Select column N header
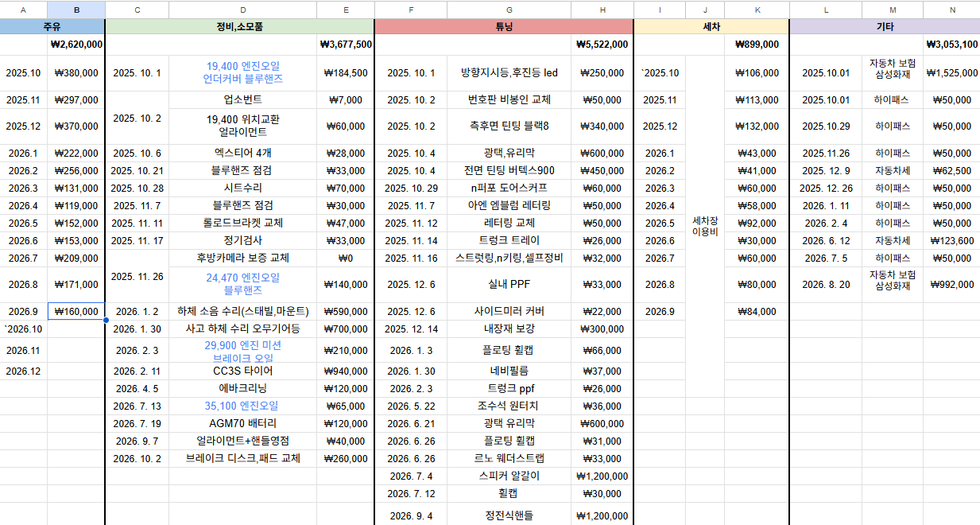 click(951, 10)
